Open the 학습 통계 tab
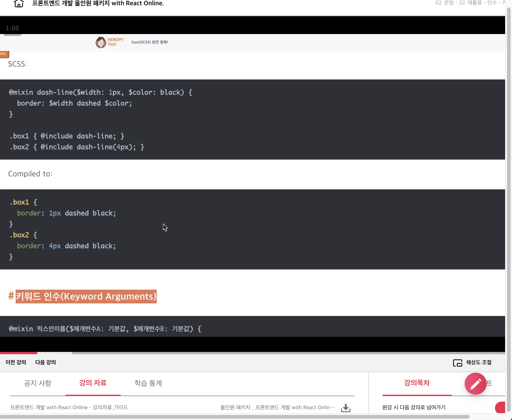Screen dimensions: 512x420 (148, 383)
